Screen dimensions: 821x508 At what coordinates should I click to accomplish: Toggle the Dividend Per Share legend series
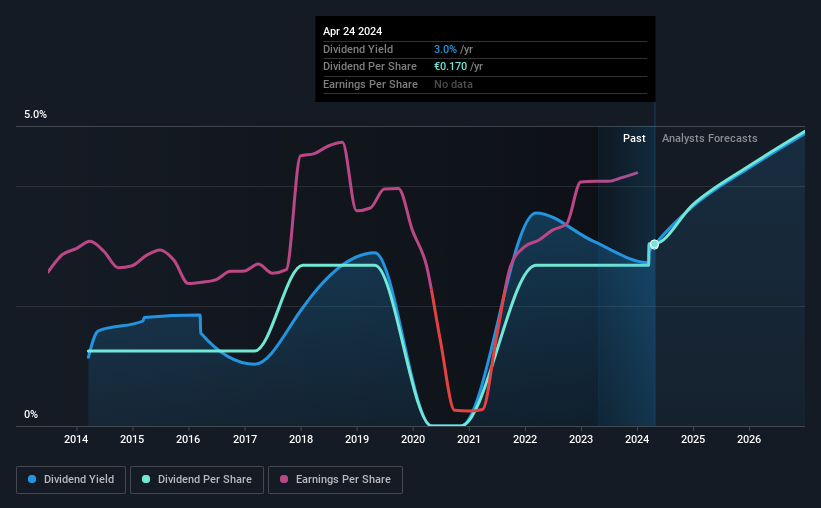pyautogui.click(x=197, y=480)
